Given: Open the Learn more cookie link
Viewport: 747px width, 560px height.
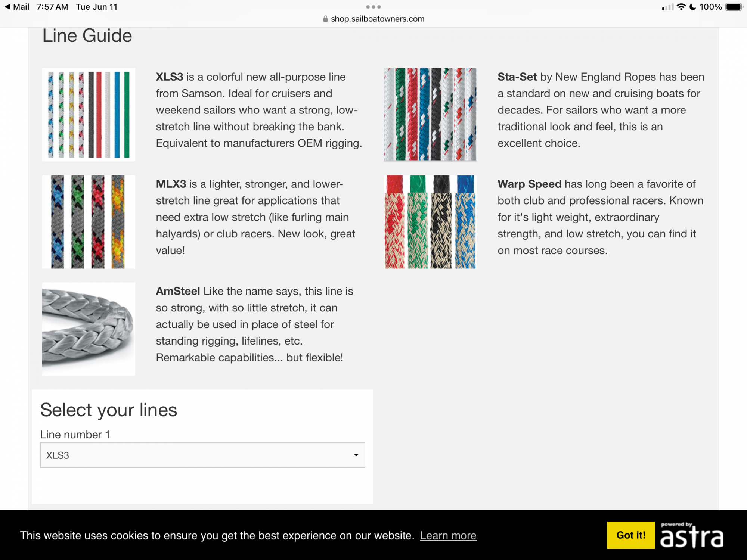Looking at the screenshot, I should (448, 535).
